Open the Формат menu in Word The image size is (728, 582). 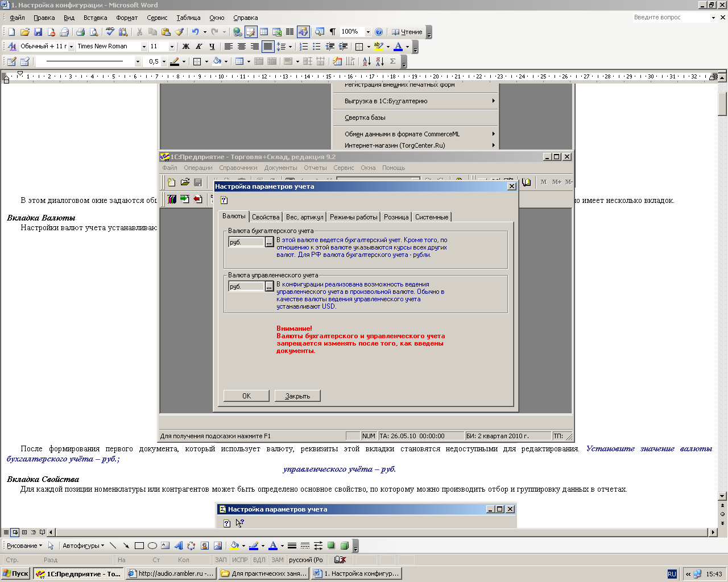(127, 18)
